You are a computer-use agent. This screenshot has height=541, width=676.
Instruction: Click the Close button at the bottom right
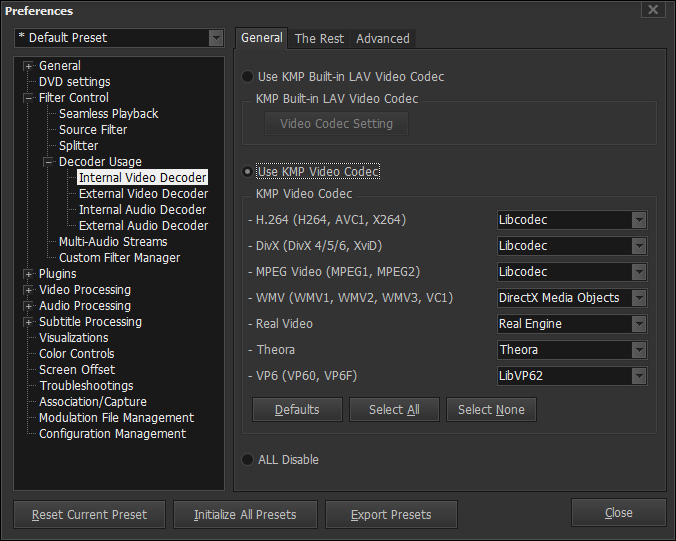click(x=619, y=513)
